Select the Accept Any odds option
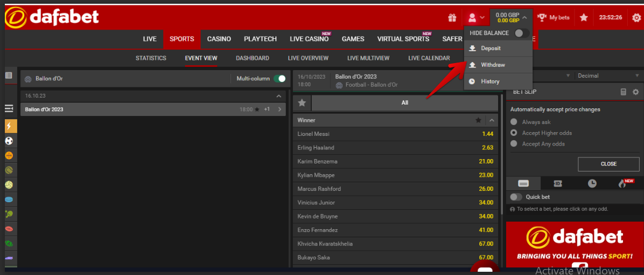This screenshot has height=275, width=644. coord(513,144)
